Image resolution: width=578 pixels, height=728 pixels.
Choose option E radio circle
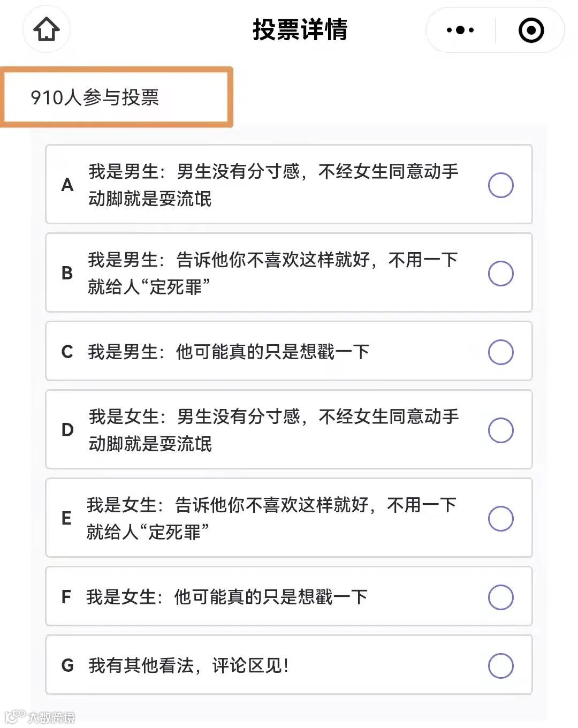(x=501, y=519)
